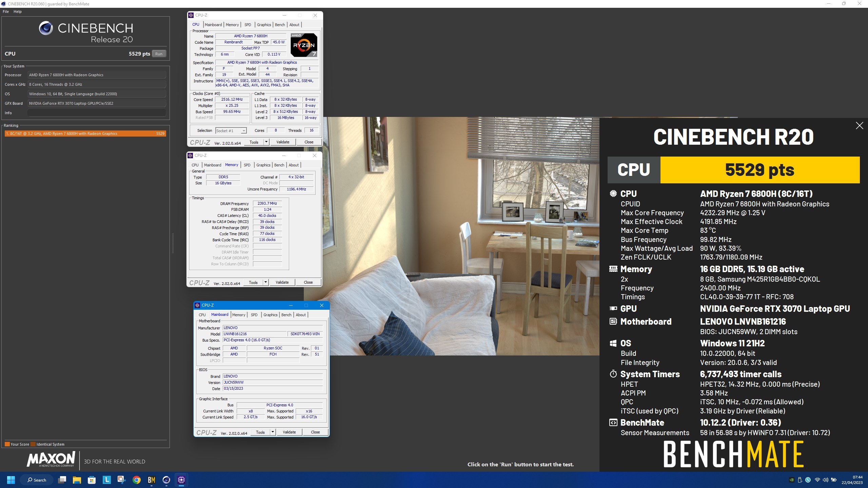Switch to Cinebench via taskbar icon
868x488 pixels.
click(166, 480)
